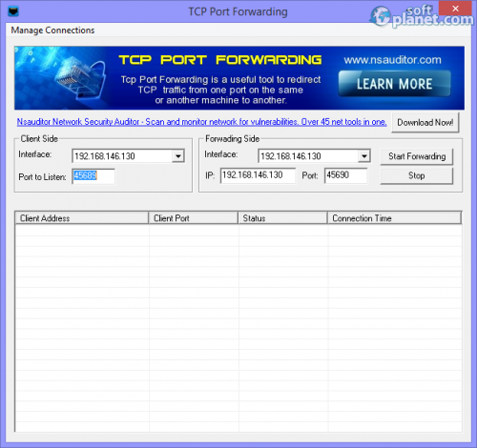
Task: Expand the Client Side Interface dropdown
Action: 178,156
